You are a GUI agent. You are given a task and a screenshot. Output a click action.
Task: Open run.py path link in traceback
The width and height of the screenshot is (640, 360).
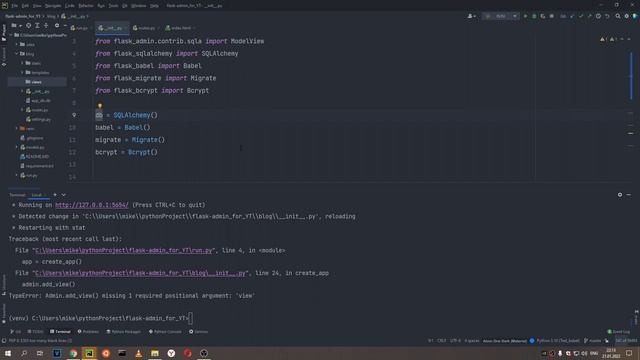(124, 251)
